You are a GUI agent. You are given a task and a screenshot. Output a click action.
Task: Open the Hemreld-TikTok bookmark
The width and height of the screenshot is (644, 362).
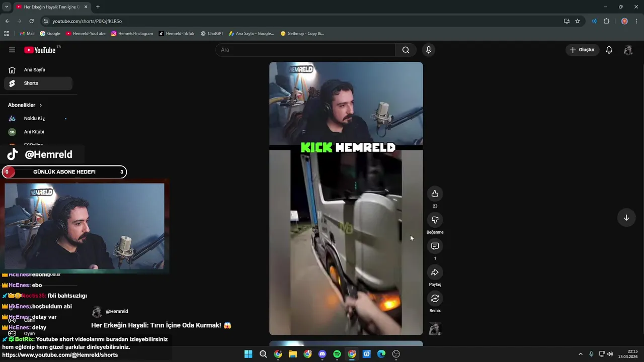[176, 34]
